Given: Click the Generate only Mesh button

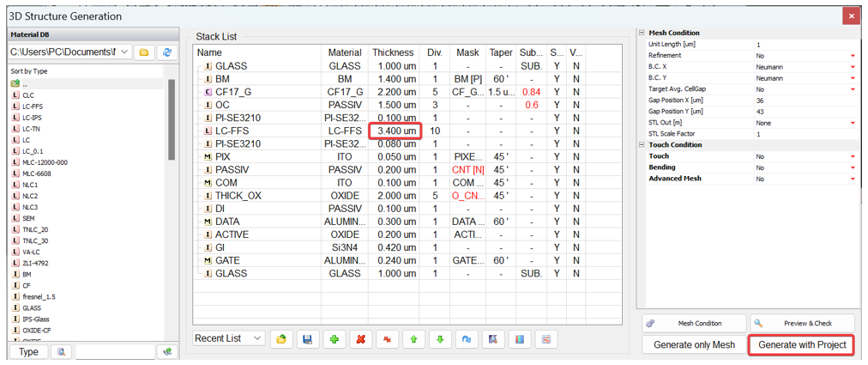Looking at the screenshot, I should (x=694, y=345).
